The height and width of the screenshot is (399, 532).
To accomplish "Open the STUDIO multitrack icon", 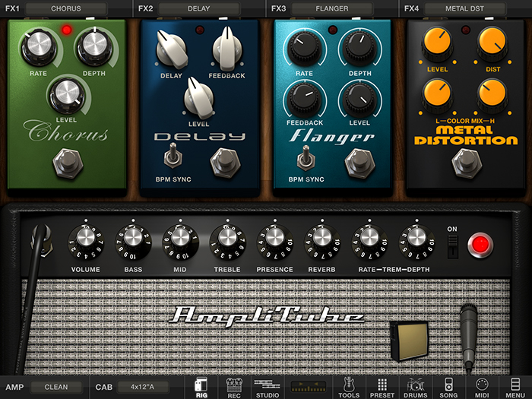I will (x=268, y=387).
